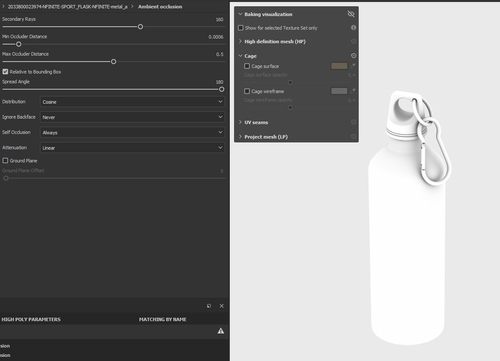Click Min Occluder Distance value 0.0006
500x361 pixels.
pos(216,37)
